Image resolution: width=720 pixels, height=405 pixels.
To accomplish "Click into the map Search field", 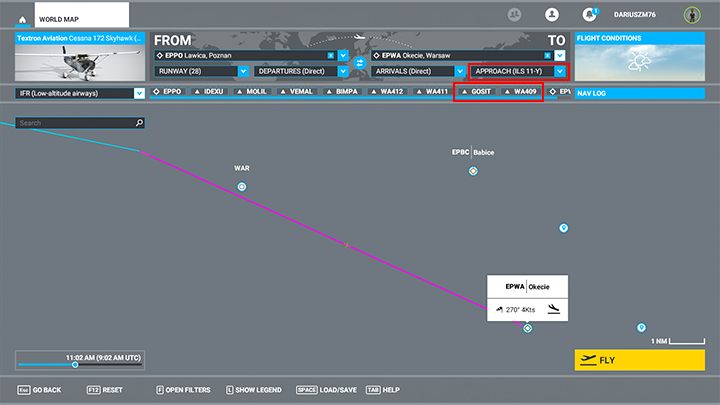I will pos(75,123).
